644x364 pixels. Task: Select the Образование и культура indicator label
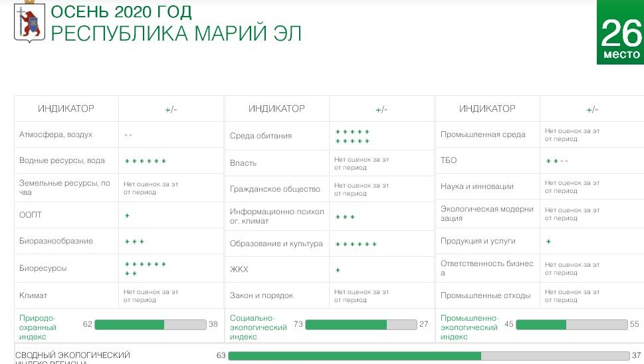[276, 244]
